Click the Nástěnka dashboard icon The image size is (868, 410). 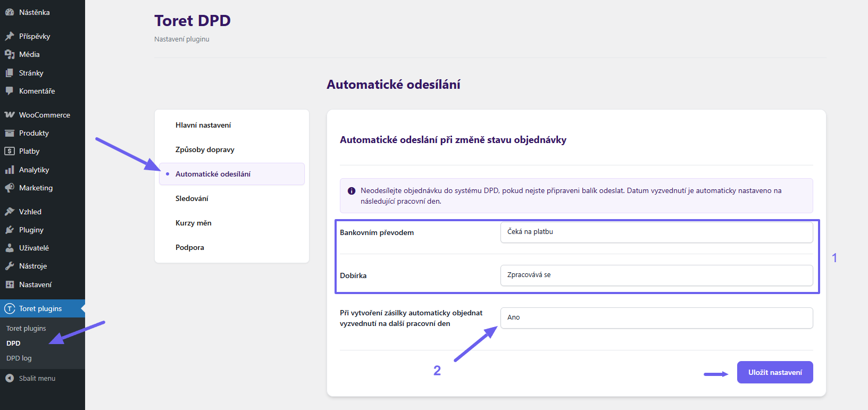pos(10,12)
